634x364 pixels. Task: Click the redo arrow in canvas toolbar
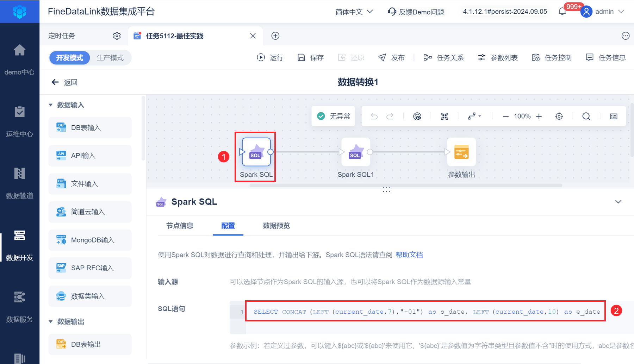click(x=390, y=116)
